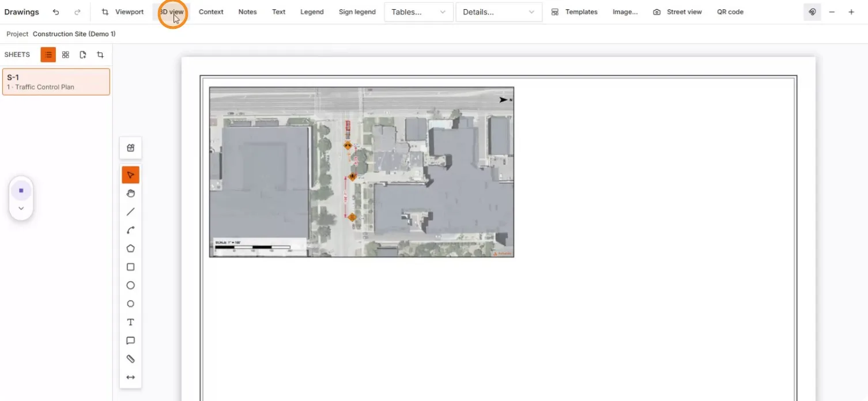Image resolution: width=868 pixels, height=401 pixels.
Task: Undo the last drawing action
Action: tap(56, 12)
